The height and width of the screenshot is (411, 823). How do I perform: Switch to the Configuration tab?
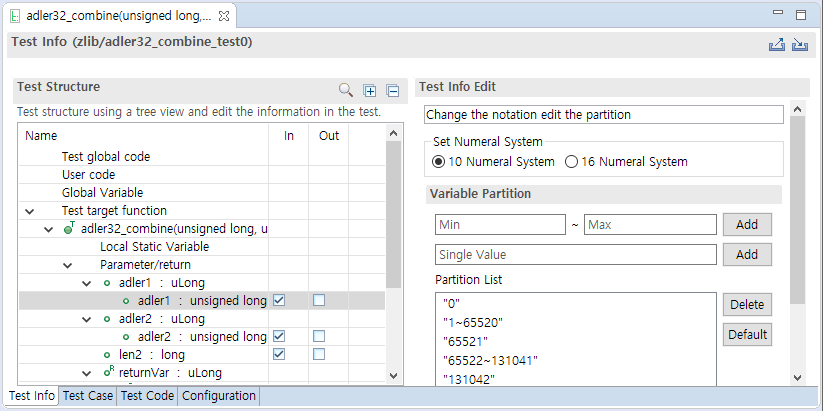point(219,396)
